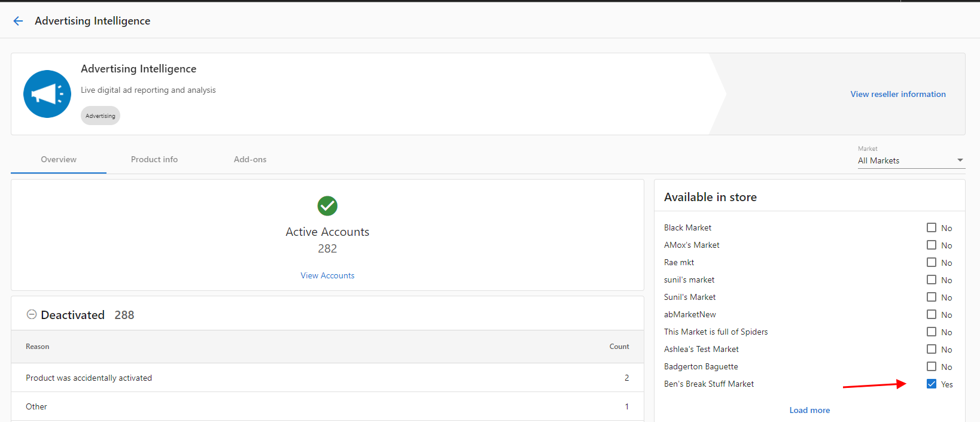Viewport: 980px width, 422px height.
Task: Open the All Markets dropdown
Action: tap(911, 160)
